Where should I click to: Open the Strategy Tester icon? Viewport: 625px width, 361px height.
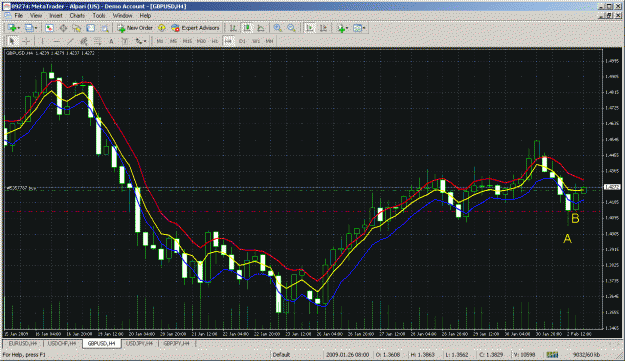tap(104, 28)
